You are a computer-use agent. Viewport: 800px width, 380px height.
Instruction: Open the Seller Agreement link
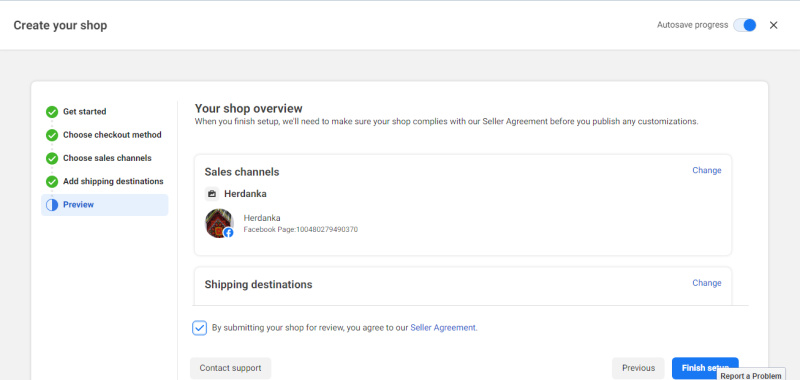pyautogui.click(x=443, y=328)
